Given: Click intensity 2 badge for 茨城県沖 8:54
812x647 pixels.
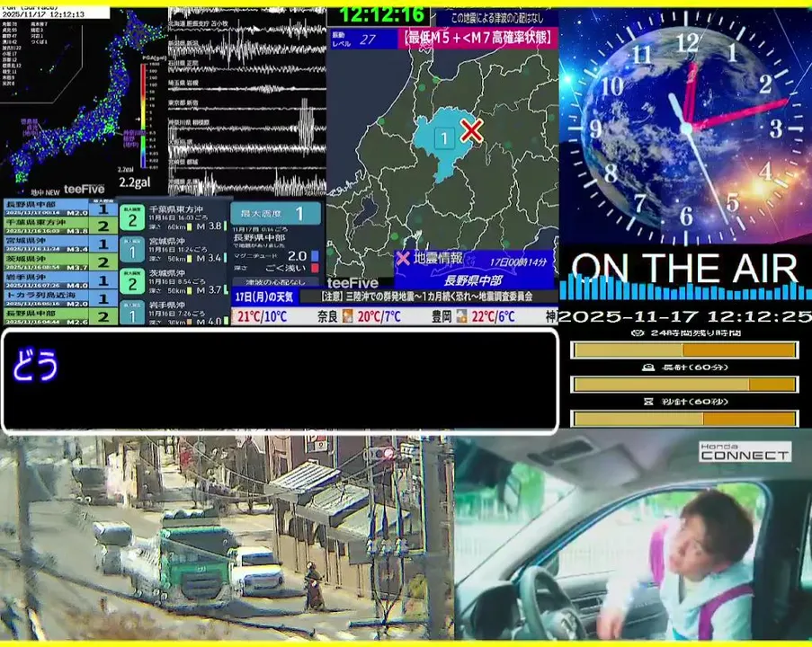Looking at the screenshot, I should tap(132, 282).
